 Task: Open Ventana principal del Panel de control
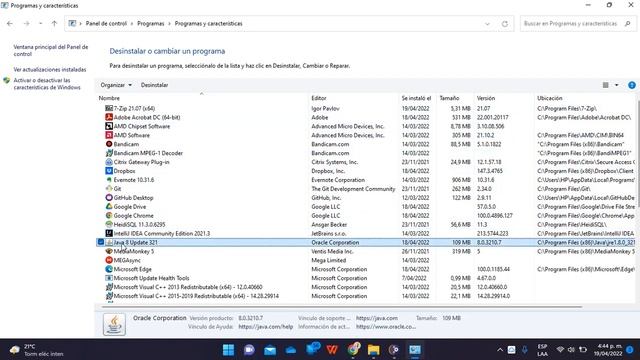click(51, 50)
